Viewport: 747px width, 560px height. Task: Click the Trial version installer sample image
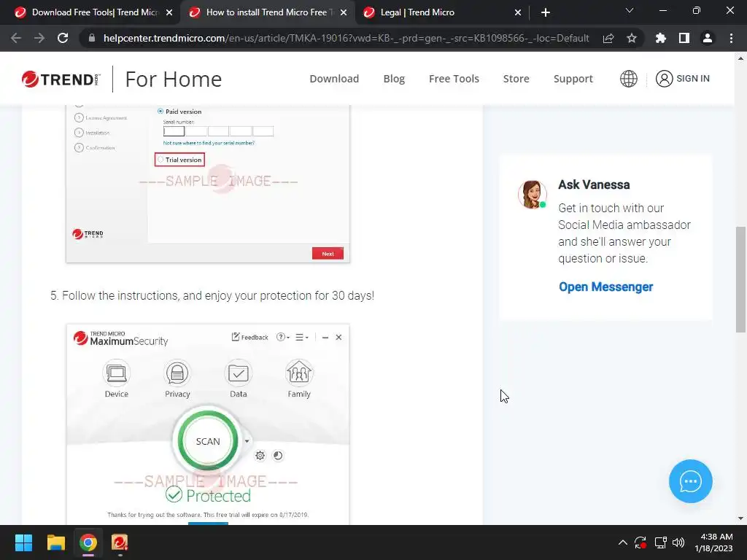(208, 184)
